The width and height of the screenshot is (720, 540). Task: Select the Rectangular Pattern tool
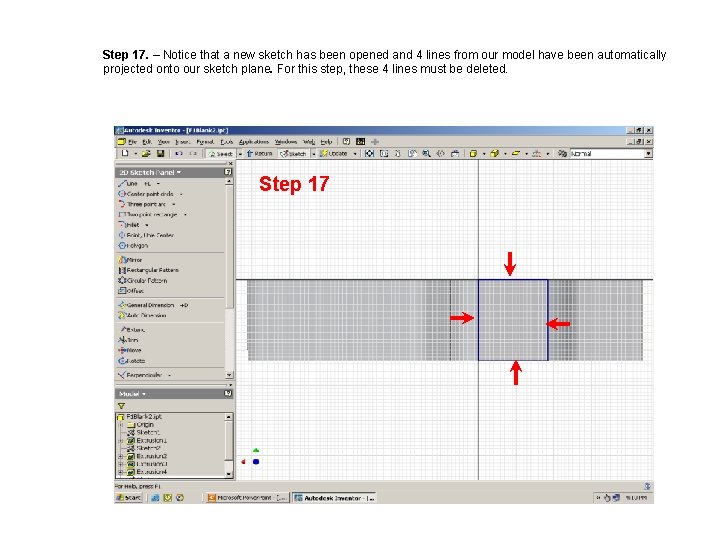coord(148,270)
